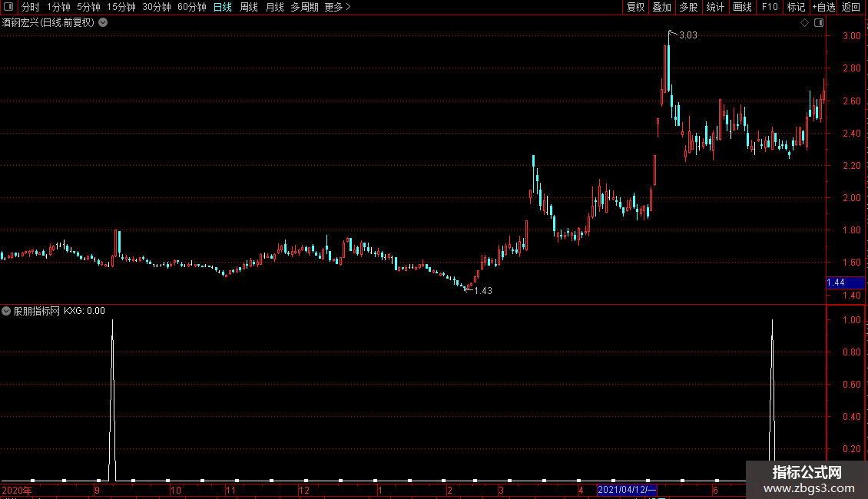Click the 1.44 current price marker

point(845,283)
